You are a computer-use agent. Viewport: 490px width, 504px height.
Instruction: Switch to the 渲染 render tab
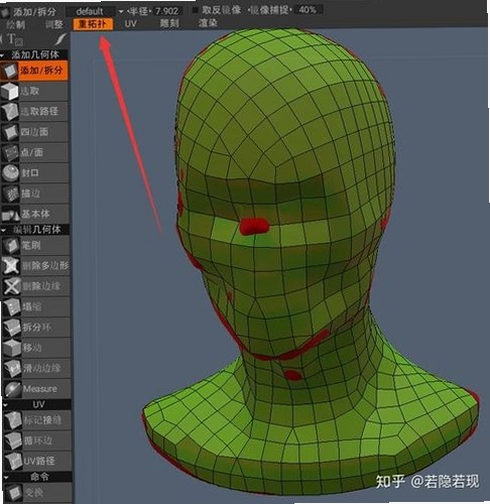tap(208, 23)
